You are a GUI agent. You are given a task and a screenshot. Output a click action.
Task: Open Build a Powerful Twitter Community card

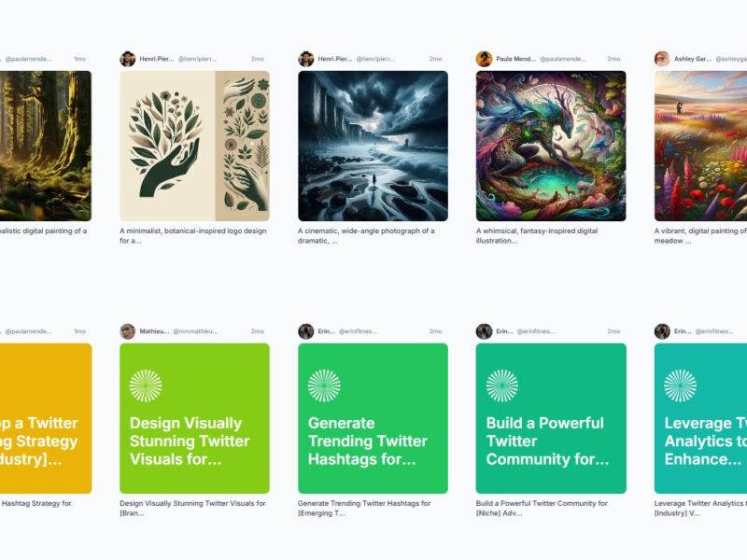tap(551, 418)
